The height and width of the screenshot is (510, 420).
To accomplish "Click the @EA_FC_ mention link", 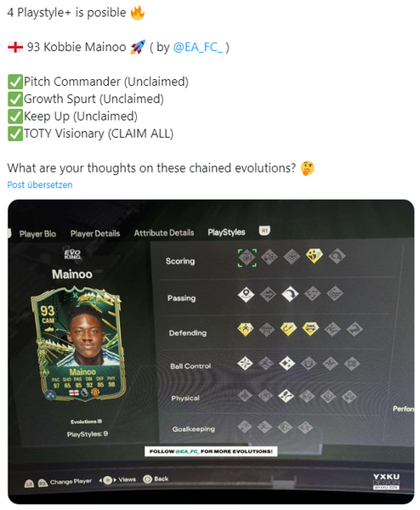I will coord(198,48).
